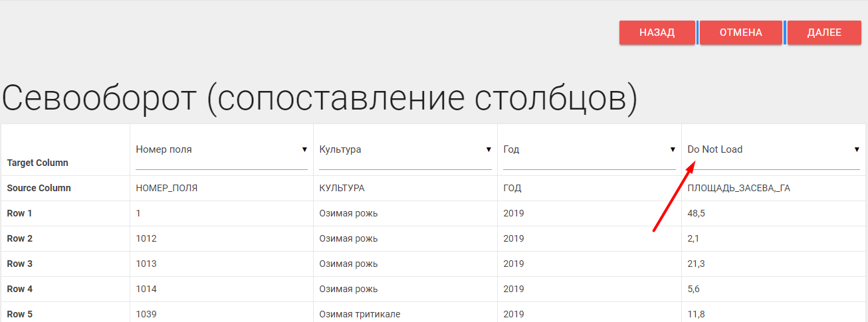
Task: Click the Озимая тритикале cell
Action: [360, 314]
